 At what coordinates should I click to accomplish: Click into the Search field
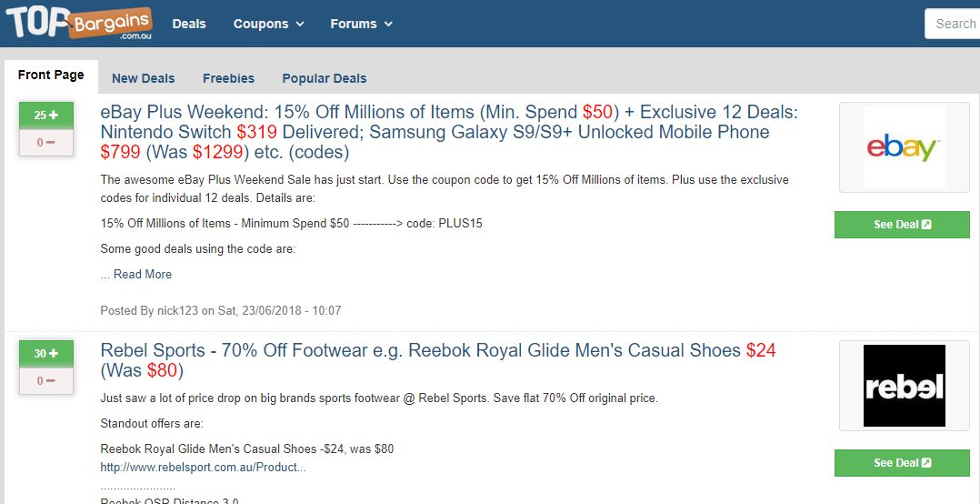953,24
